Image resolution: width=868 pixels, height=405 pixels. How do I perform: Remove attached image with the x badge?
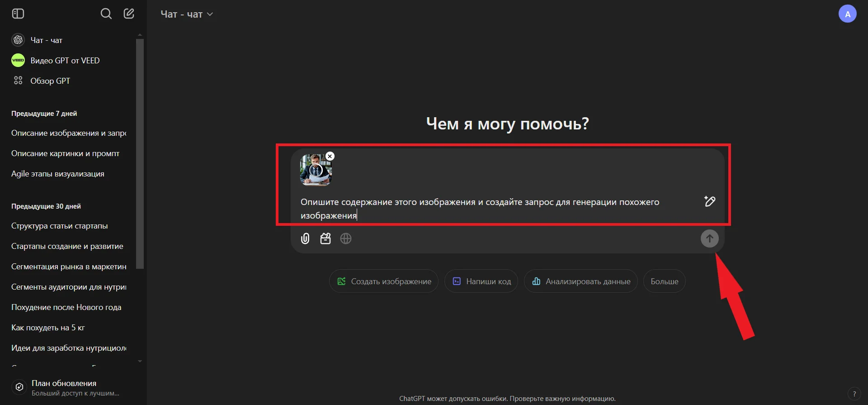tap(330, 156)
